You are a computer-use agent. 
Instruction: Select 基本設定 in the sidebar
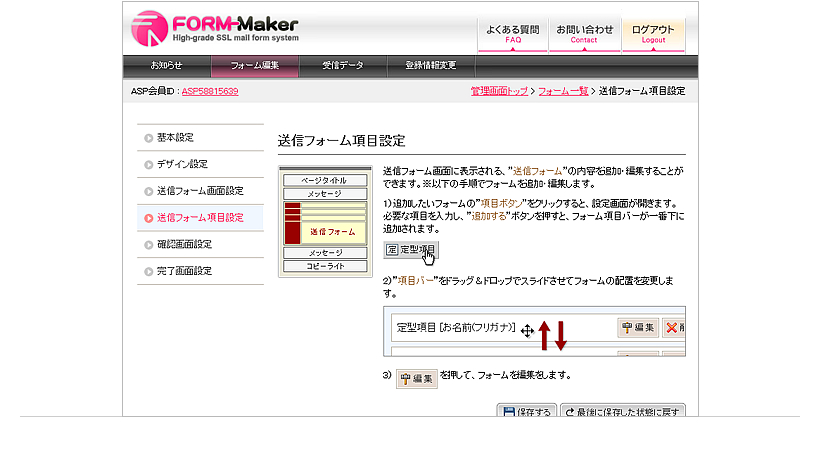(200, 137)
